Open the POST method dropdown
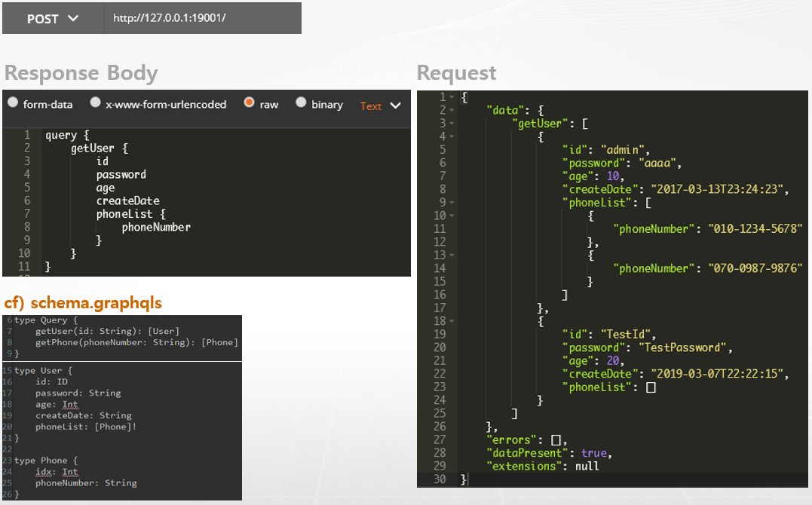Viewport: 812px width, 505px height. click(53, 19)
